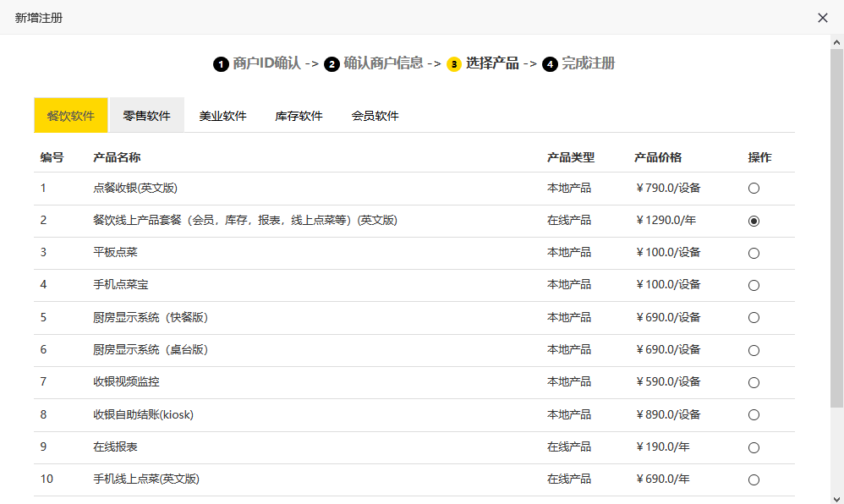Switch to the 零售软件 tab
This screenshot has height=504, width=844.
[x=147, y=115]
